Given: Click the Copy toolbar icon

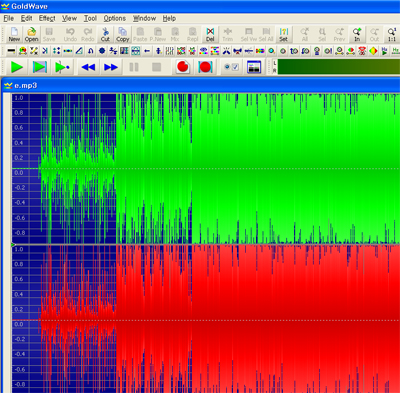Looking at the screenshot, I should pos(122,34).
